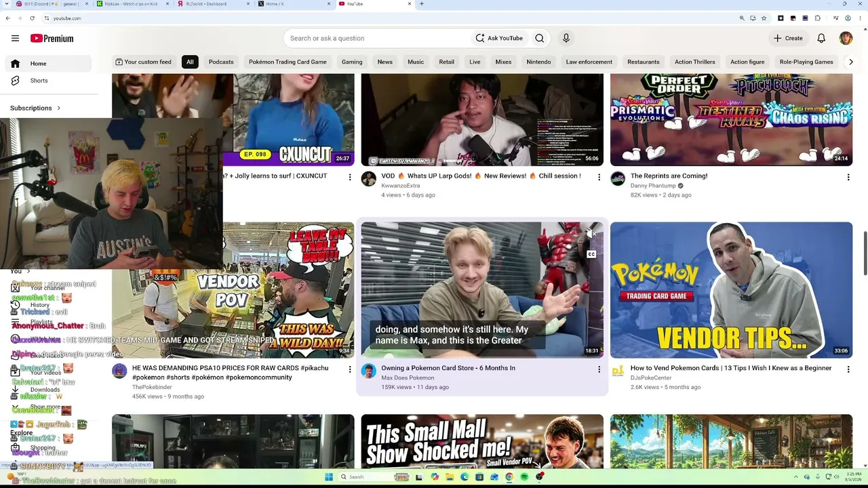Click the page vertical scrollbar thumb
The width and height of the screenshot is (868, 488).
(x=865, y=253)
